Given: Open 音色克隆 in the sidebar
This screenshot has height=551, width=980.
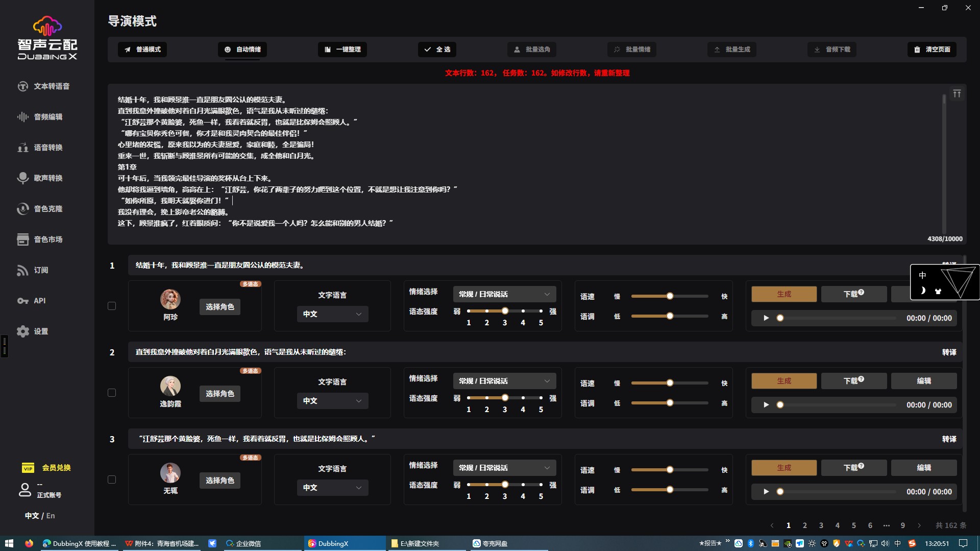Looking at the screenshot, I should coord(40,209).
